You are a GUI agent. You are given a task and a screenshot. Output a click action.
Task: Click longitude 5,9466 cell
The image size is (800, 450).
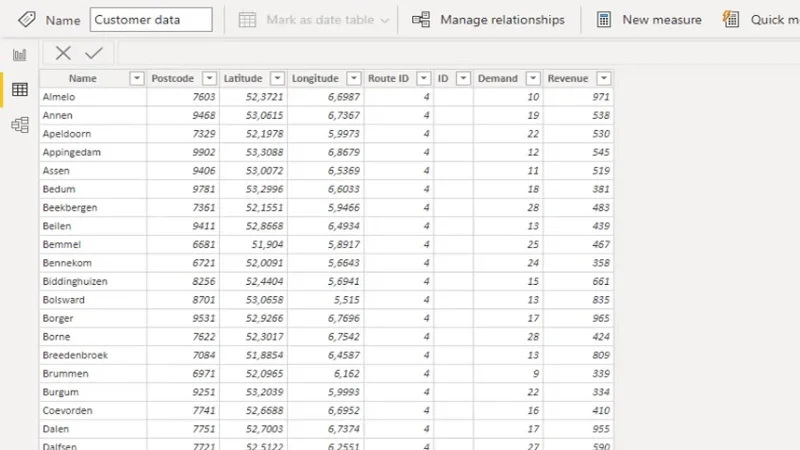click(326, 208)
